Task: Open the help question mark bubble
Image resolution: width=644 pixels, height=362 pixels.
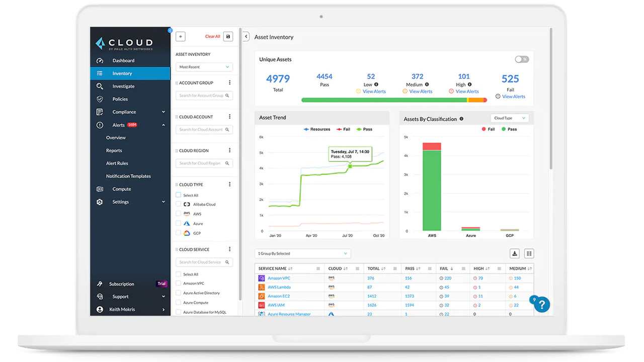Action: (542, 304)
